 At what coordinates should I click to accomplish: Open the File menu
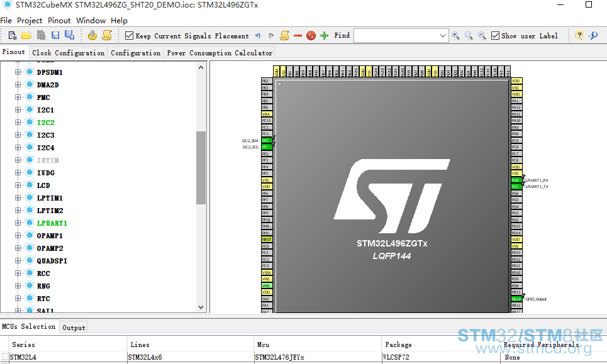pos(6,21)
